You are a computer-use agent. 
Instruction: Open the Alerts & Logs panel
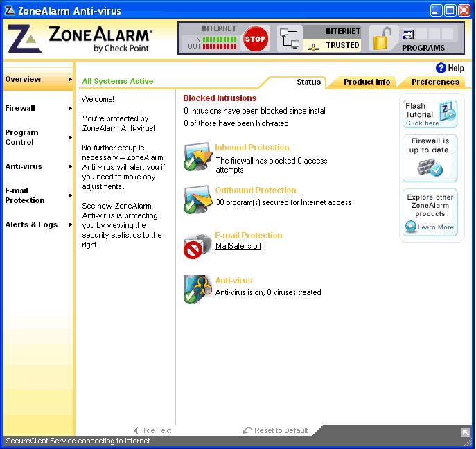pyautogui.click(x=31, y=224)
